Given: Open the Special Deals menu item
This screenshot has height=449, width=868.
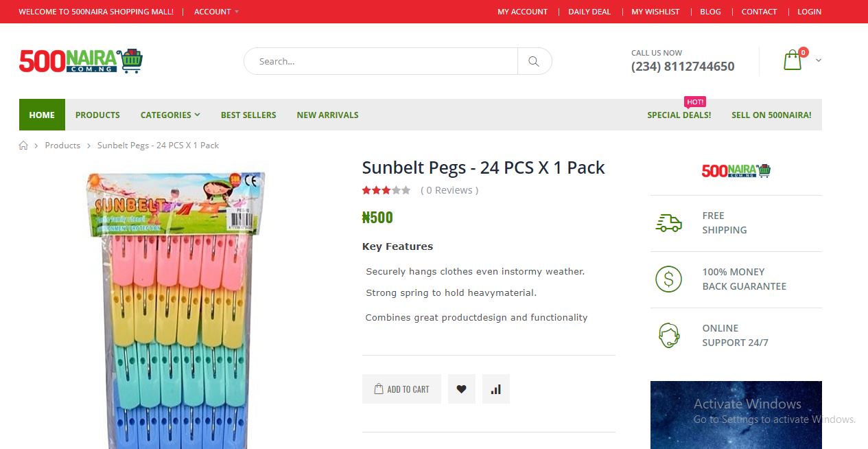Looking at the screenshot, I should click(x=679, y=115).
